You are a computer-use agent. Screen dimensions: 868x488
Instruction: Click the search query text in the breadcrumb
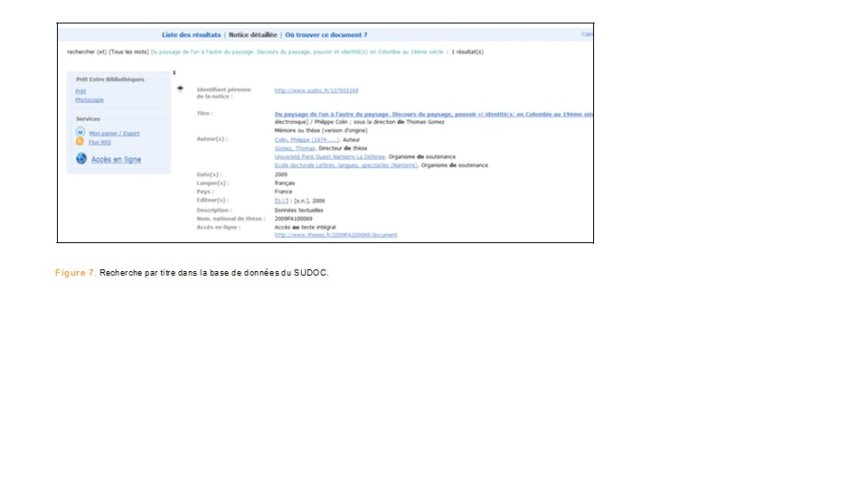(x=297, y=52)
